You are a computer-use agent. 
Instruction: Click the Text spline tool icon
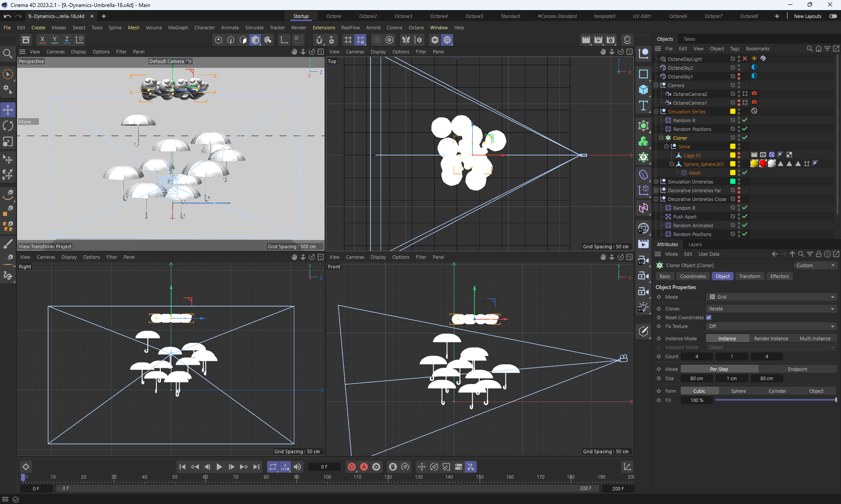click(643, 106)
